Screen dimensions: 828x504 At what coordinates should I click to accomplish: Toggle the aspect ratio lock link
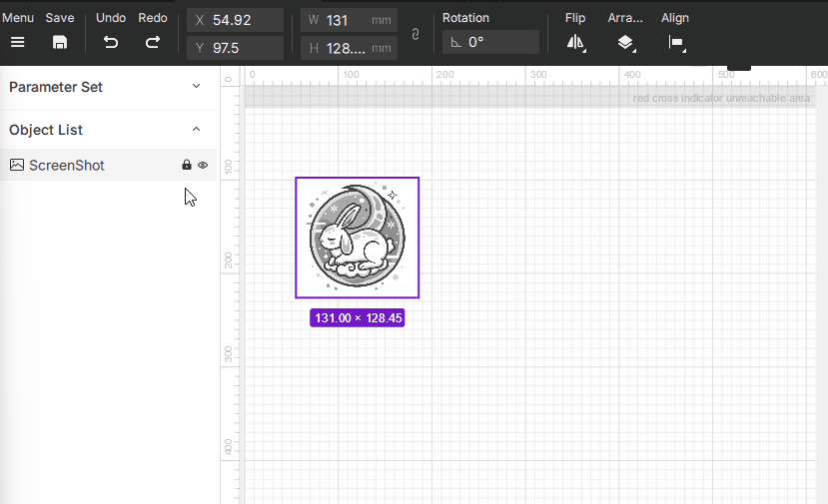click(x=415, y=35)
